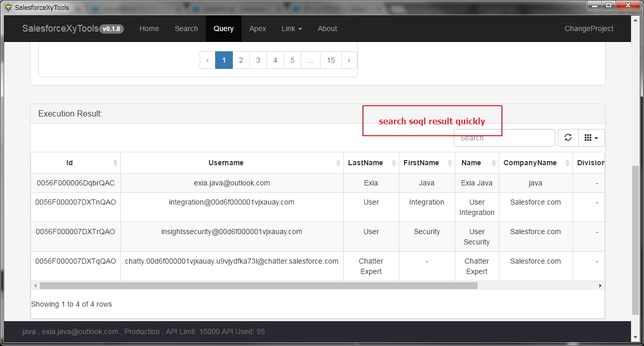This screenshot has width=644, height=346.
Task: Click Name cell Exia Java
Action: (477, 183)
